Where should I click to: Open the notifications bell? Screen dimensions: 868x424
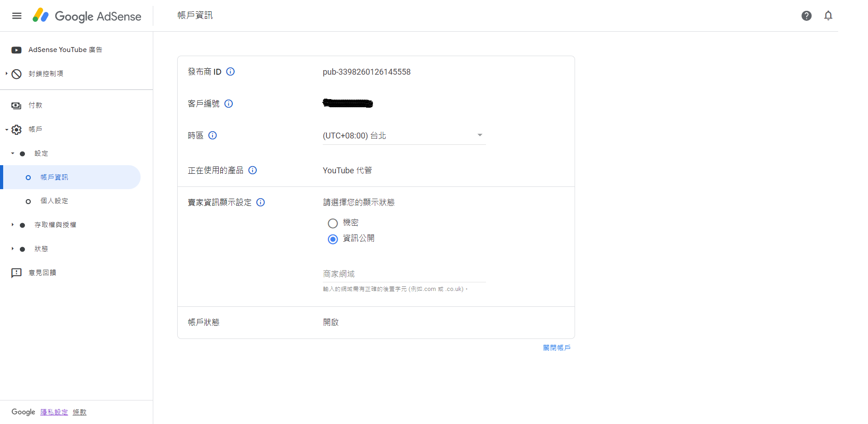tap(828, 16)
